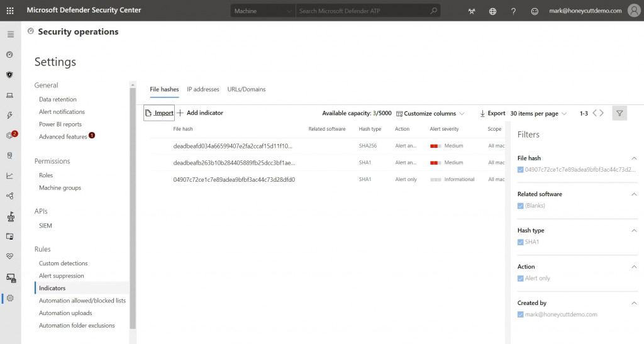
Task: Uncheck the SHA1 hash type filter
Action: pos(520,241)
